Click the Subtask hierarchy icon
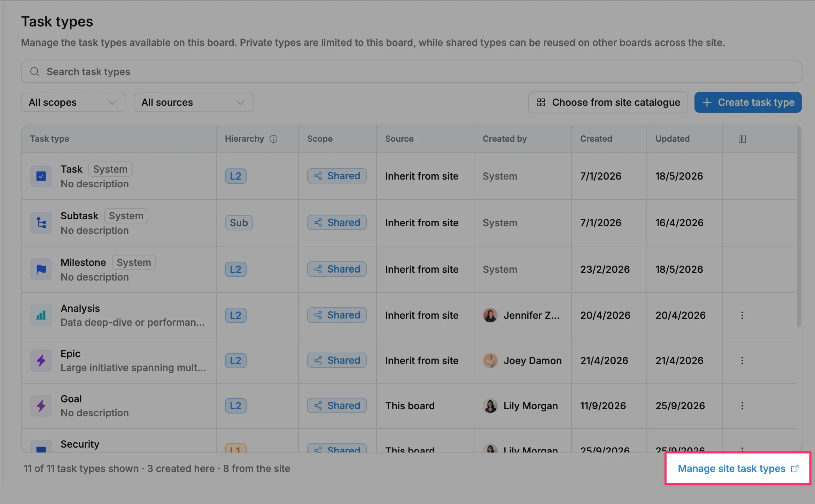Image resolution: width=815 pixels, height=504 pixels. pos(41,223)
